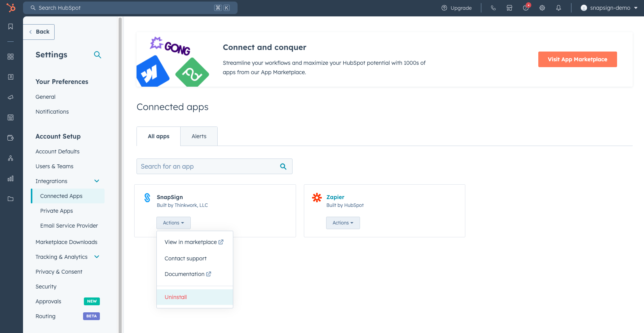
Task: Open General preferences
Action: [x=45, y=97]
